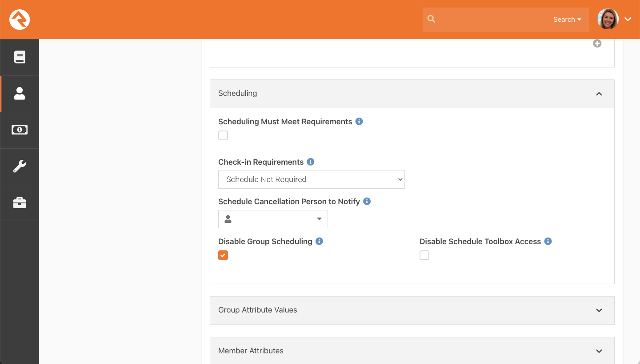Screen dimensions: 640x364
Task: Click the Rock logo in the top bar
Action: (x=19, y=20)
